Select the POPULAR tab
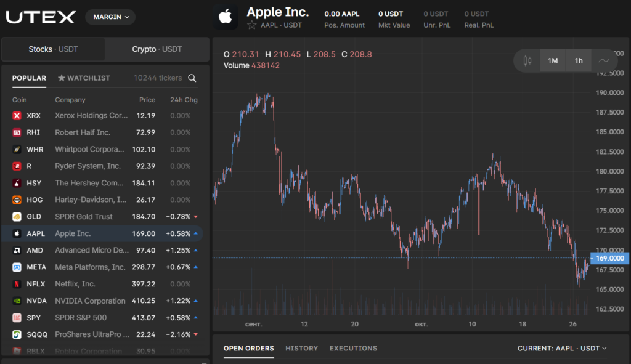Screen dimensions: 631x364 coord(29,78)
